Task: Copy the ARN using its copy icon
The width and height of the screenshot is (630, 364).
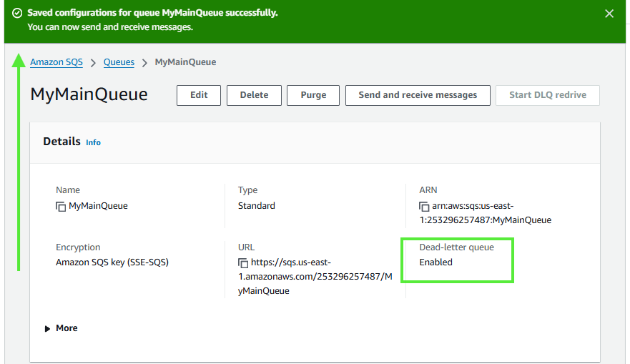Action: 424,206
